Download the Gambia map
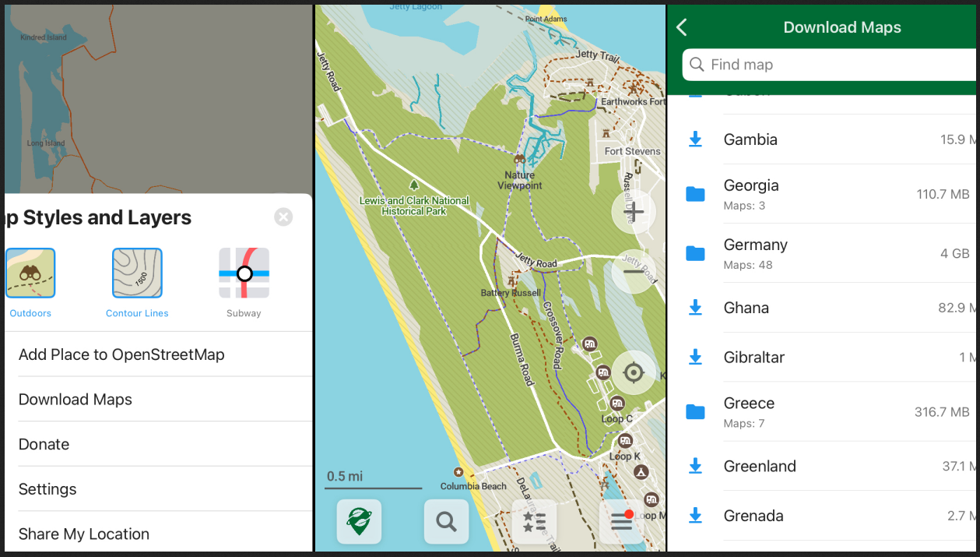The image size is (980, 557). 695,139
